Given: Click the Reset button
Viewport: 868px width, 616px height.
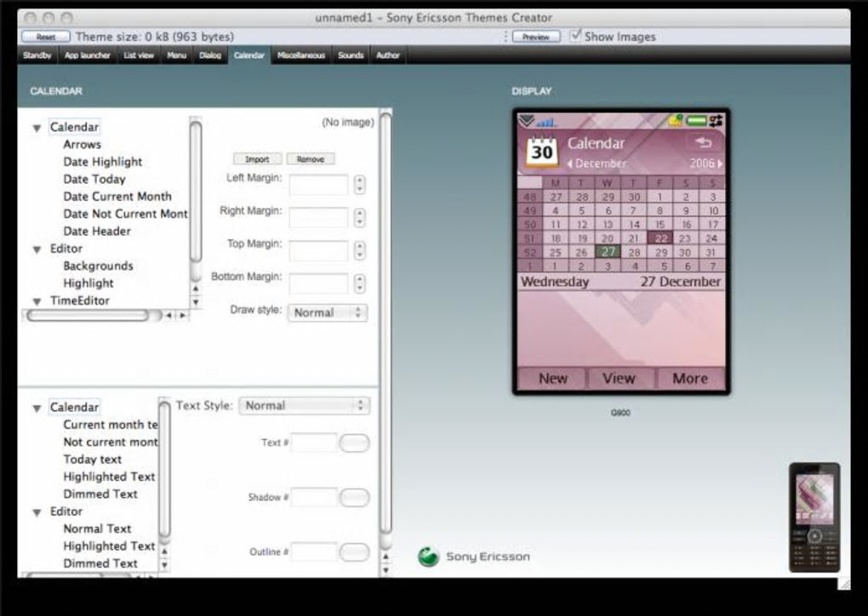Looking at the screenshot, I should [46, 37].
